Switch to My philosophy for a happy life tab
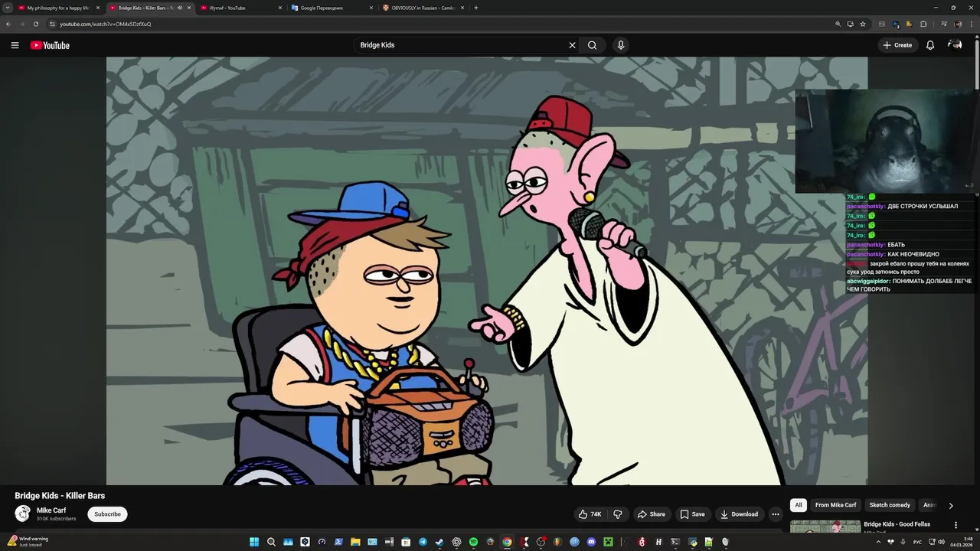 tap(57, 8)
